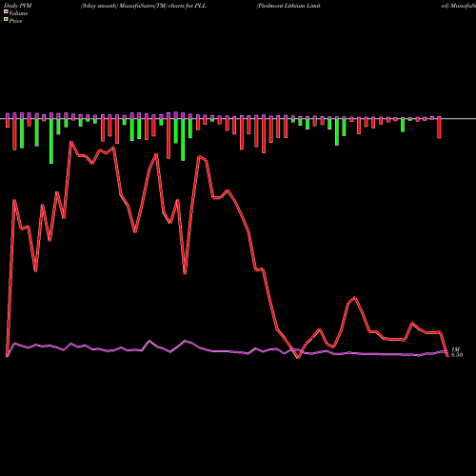Click the '8.50' price value label
Screen dimensions: 476x476
(x=457, y=355)
